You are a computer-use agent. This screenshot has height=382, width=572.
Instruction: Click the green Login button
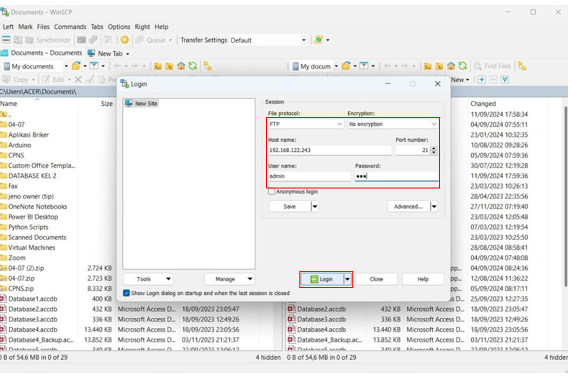click(322, 279)
